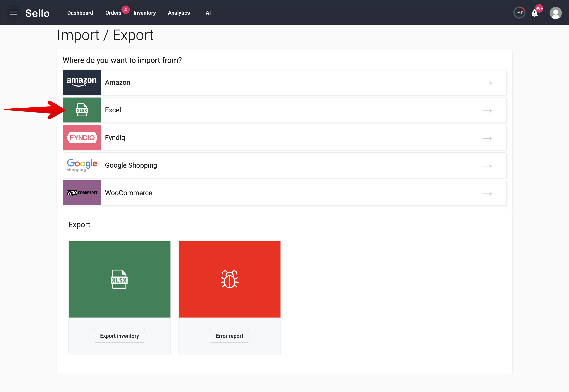Click the 378p usage indicator
This screenshot has width=569, height=392.
[519, 12]
